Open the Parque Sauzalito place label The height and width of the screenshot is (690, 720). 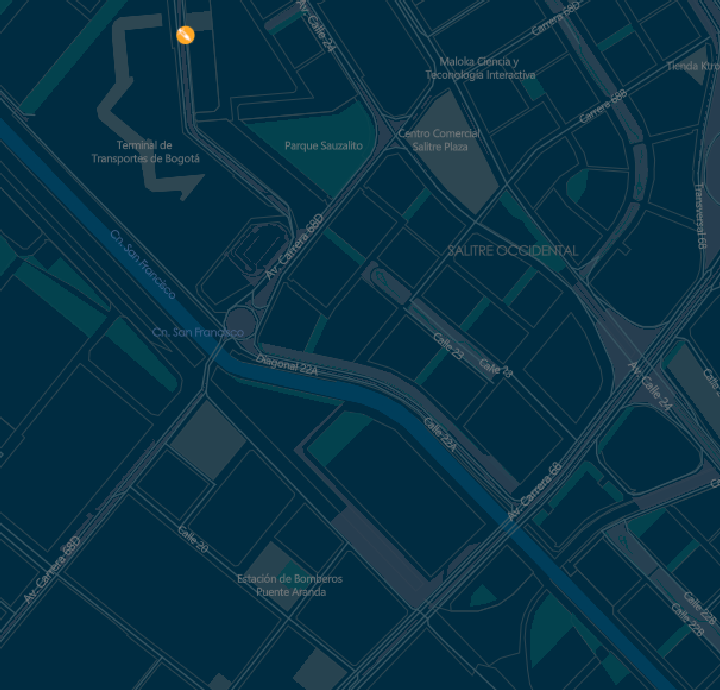click(x=324, y=146)
